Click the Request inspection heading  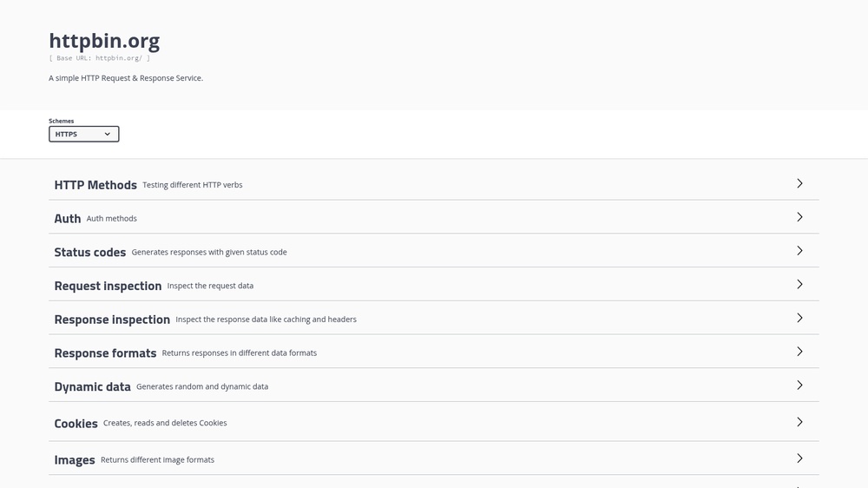[108, 286]
